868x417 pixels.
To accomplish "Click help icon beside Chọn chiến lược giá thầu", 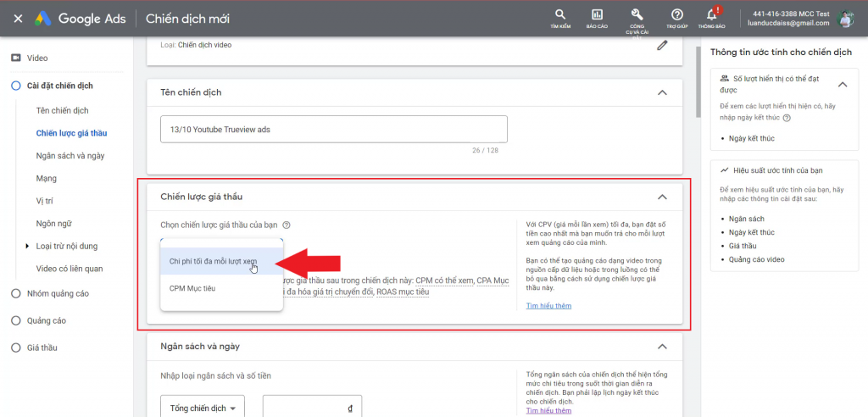I will 287,225.
